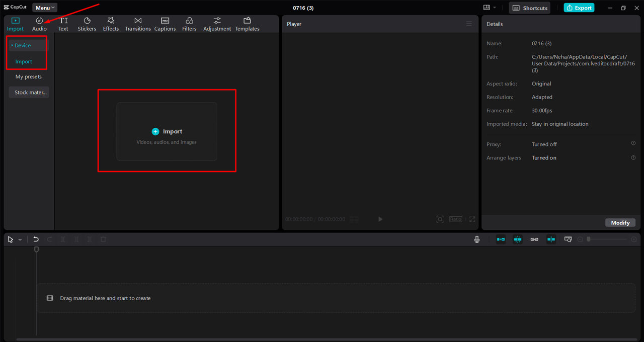Open the layout switcher dropdown
Image resolution: width=644 pixels, height=342 pixels.
tap(490, 8)
